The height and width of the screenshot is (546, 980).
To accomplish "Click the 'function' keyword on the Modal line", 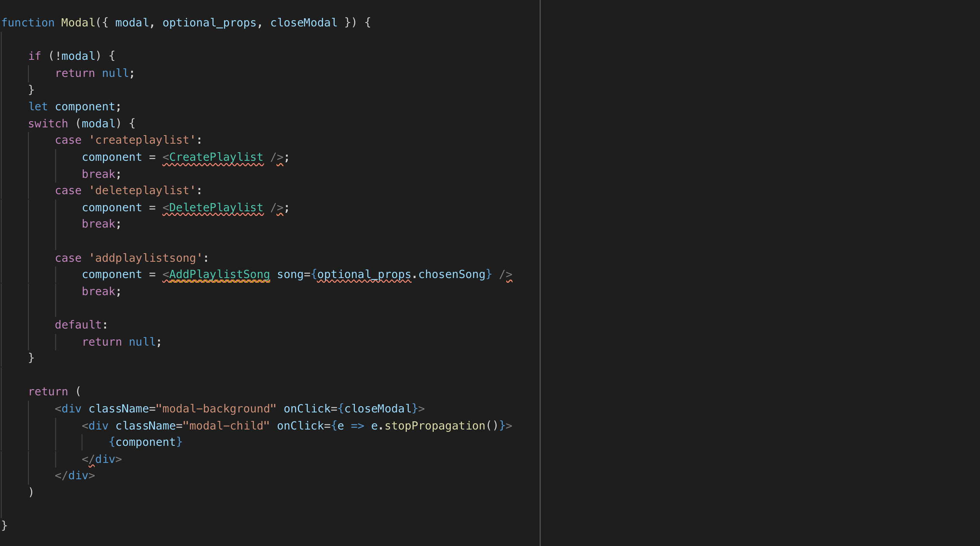I will tap(28, 23).
